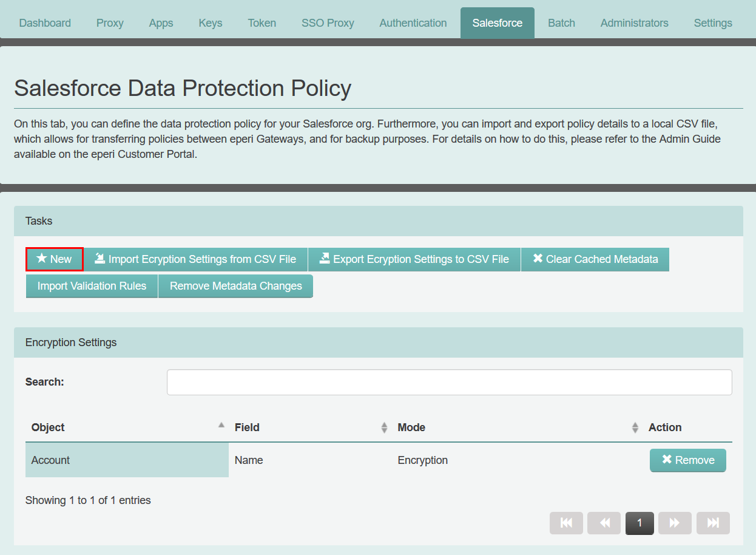Import Ecryption Settings from CSV File
Screen dimensions: 756x555
(195, 259)
